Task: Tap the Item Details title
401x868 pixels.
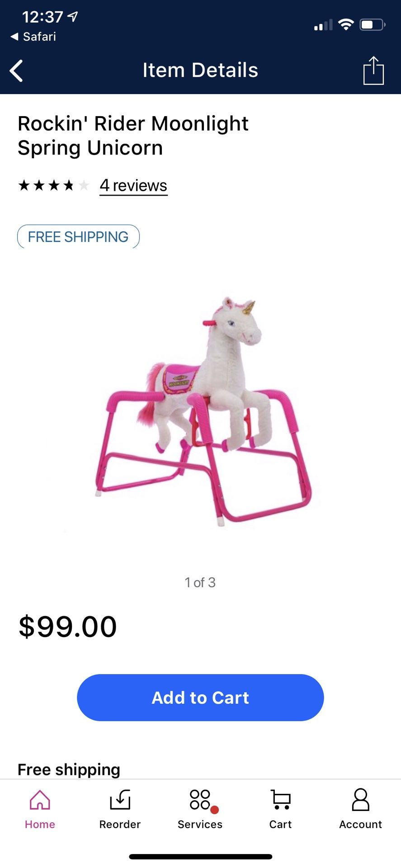Action: [200, 70]
